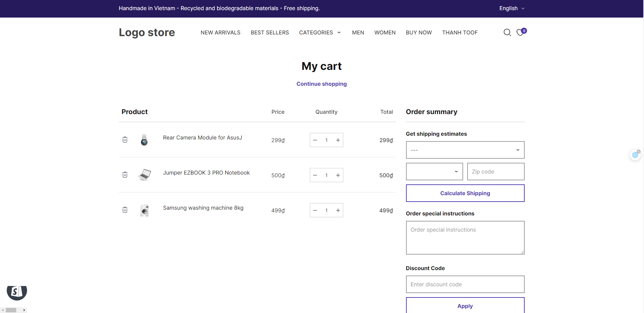This screenshot has height=313, width=644.
Task: Go to BEST SELLERS
Action: [270, 32]
